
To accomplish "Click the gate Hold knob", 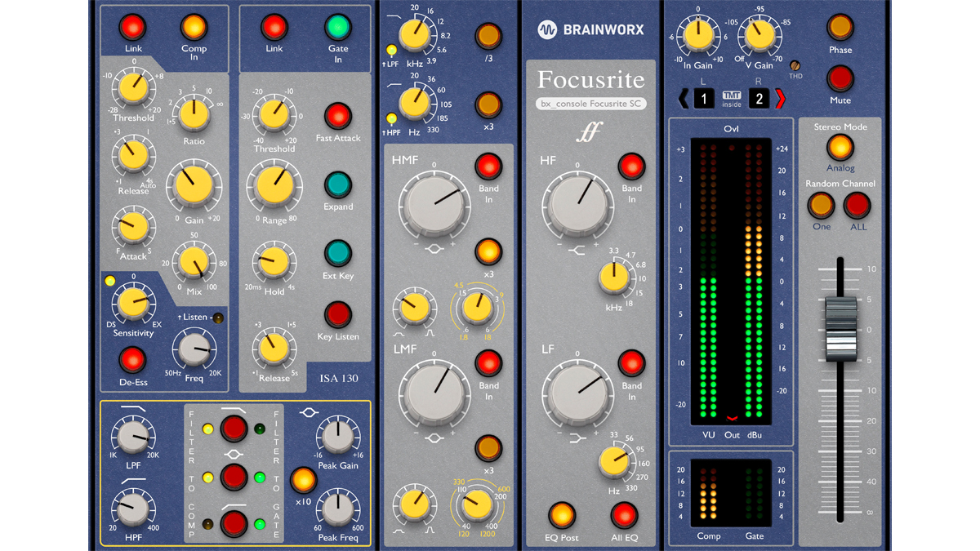I will click(274, 261).
